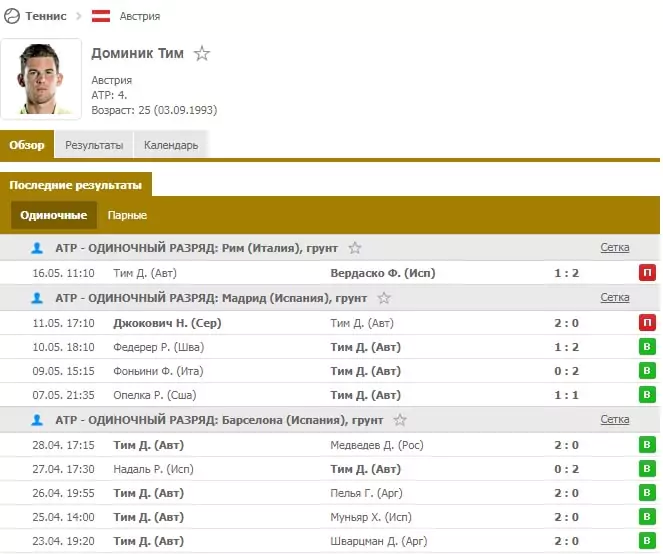Image resolution: width=663 pixels, height=554 pixels.
Task: Select opponent Муньяр Х. (Исп)
Action: coord(371,517)
